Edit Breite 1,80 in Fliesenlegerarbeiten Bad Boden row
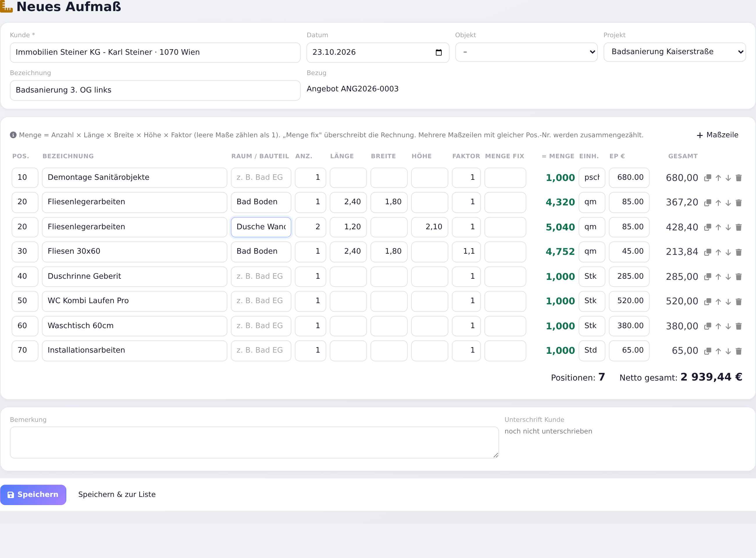 (388, 202)
